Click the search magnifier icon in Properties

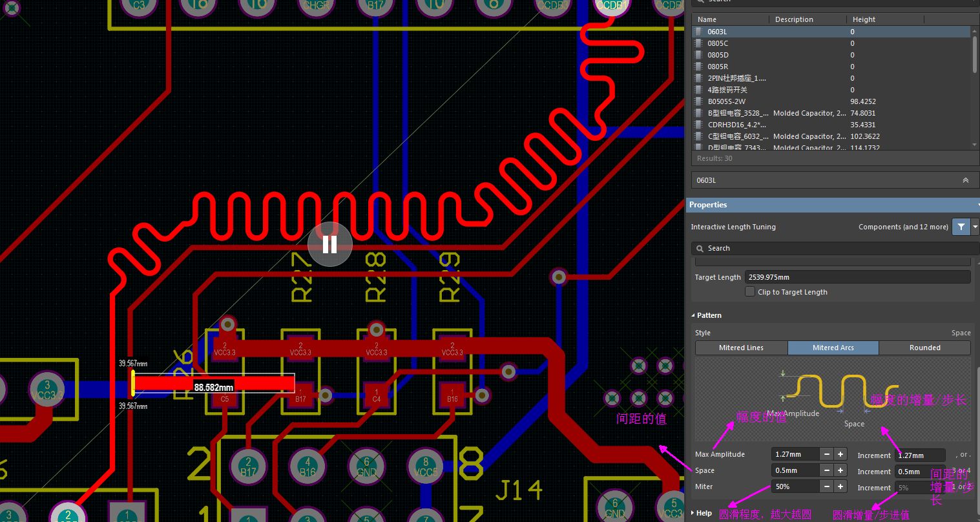tap(700, 248)
